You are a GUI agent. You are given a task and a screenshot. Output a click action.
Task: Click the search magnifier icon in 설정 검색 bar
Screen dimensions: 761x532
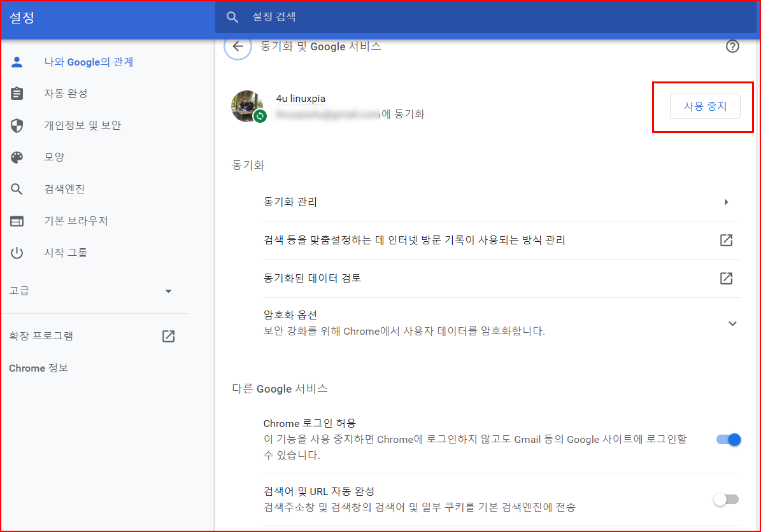pos(232,17)
